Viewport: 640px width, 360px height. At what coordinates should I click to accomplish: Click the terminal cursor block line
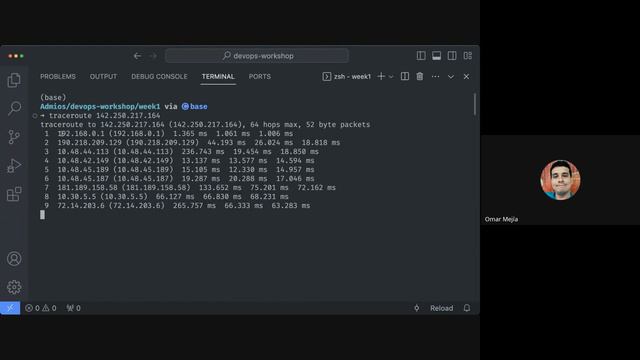click(x=42, y=215)
